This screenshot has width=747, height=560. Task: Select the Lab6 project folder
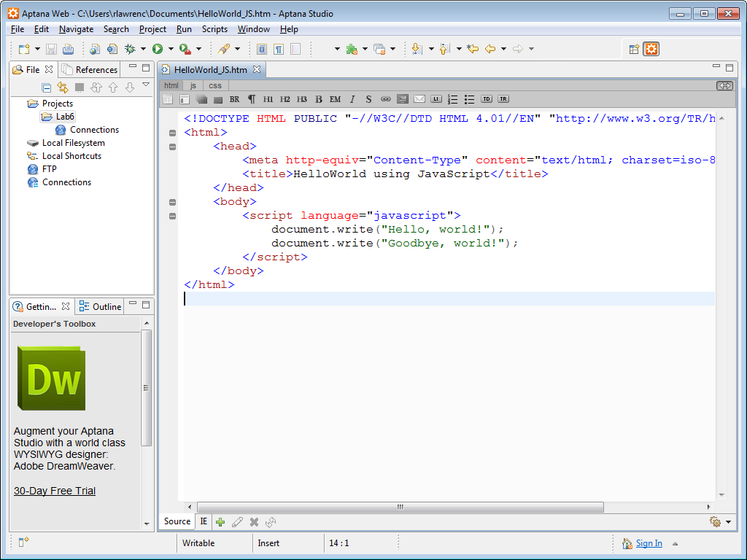coord(58,117)
